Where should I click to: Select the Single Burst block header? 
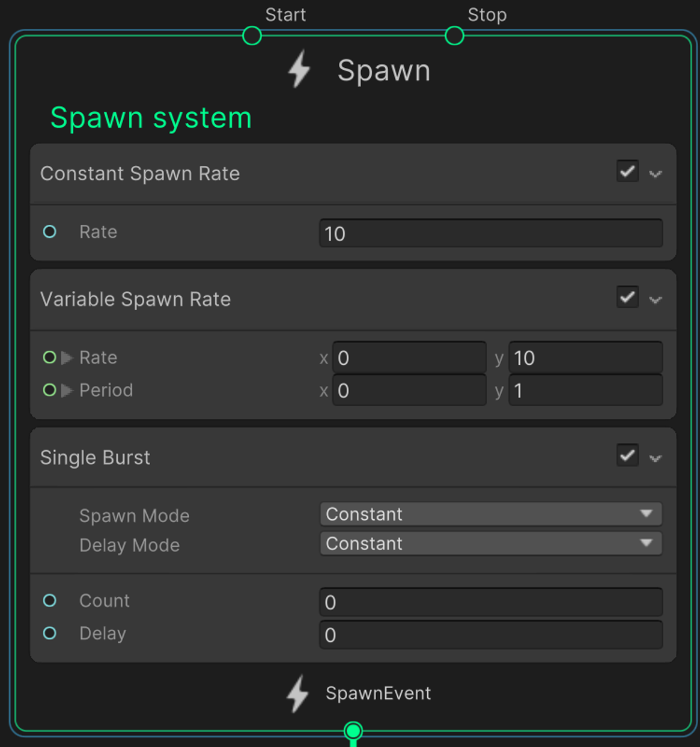(x=240, y=458)
